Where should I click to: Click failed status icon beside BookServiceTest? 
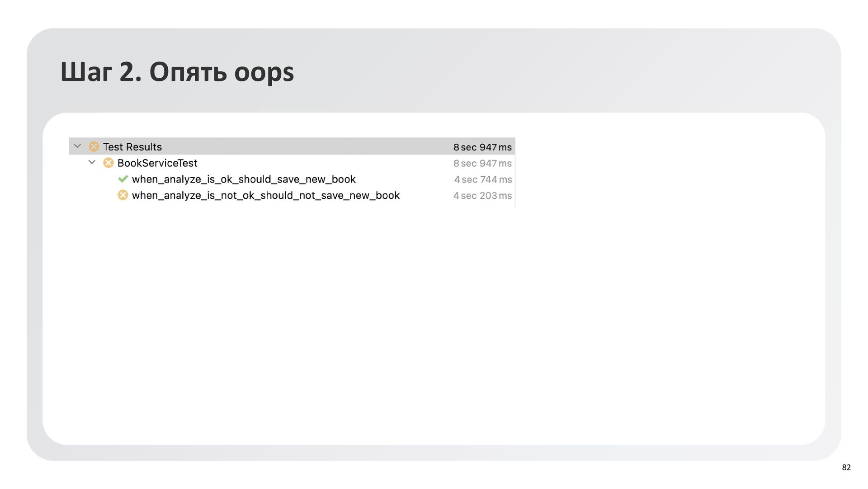108,163
